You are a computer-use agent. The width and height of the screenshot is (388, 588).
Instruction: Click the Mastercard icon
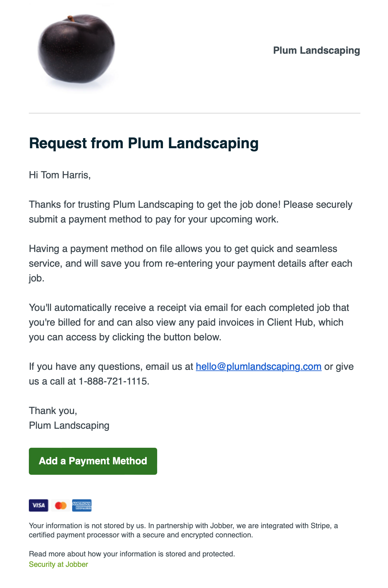[x=60, y=505]
